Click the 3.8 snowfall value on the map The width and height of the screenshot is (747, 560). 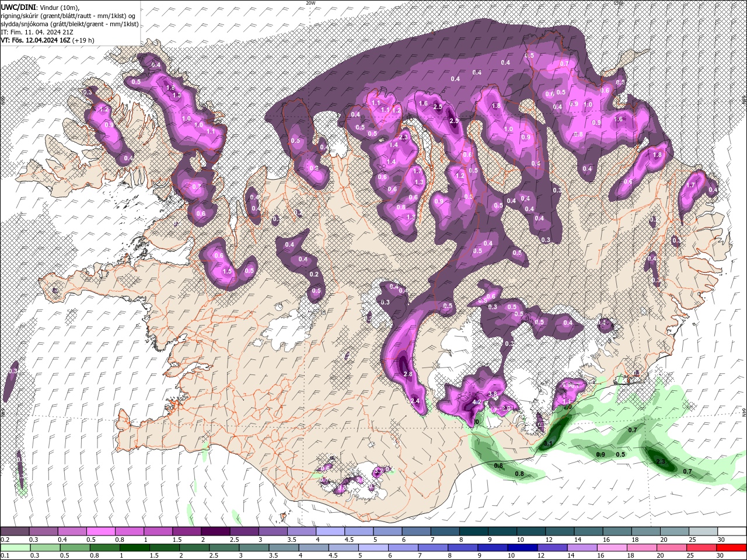pyautogui.click(x=492, y=394)
